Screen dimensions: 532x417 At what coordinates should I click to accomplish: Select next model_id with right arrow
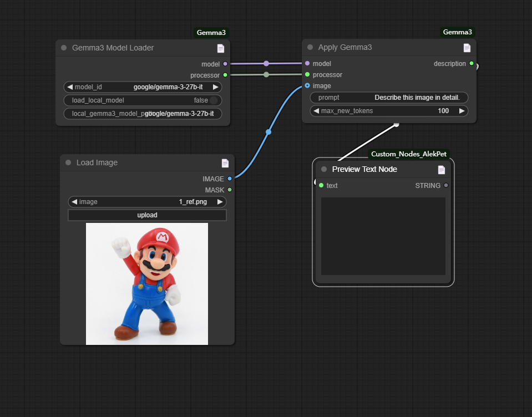coord(215,87)
